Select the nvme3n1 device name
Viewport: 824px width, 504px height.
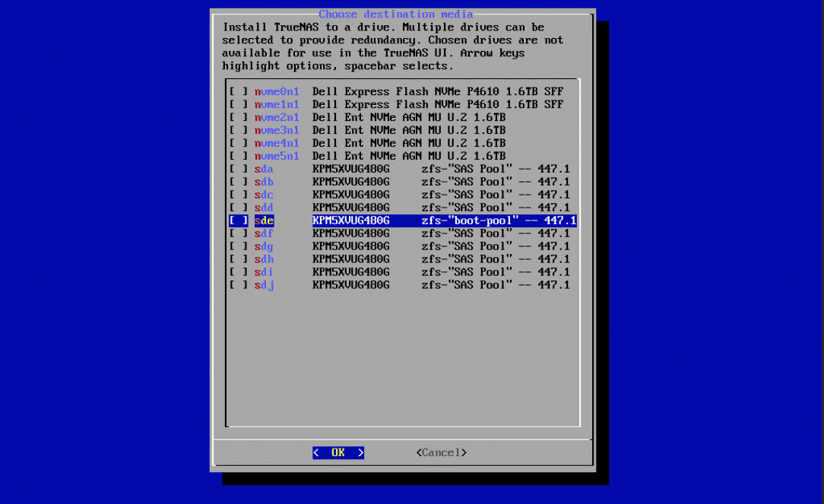click(x=277, y=130)
